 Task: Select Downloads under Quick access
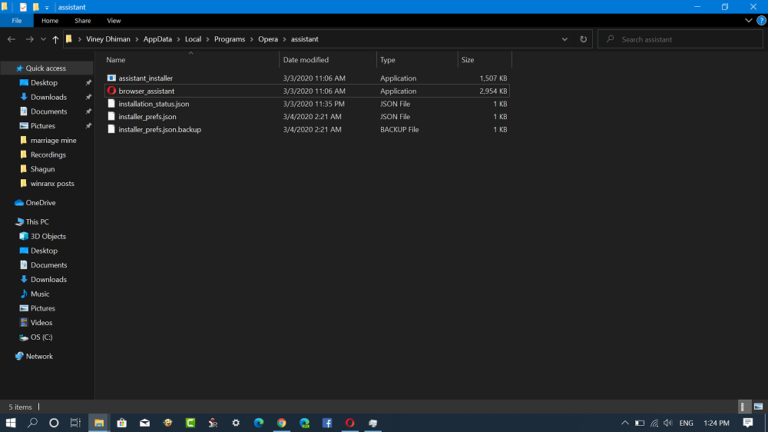click(x=48, y=97)
